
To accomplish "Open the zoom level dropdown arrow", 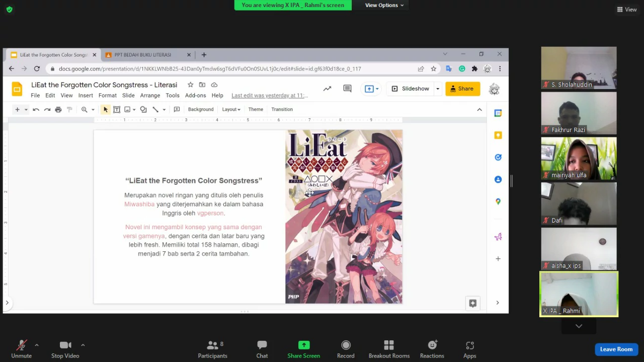I will pos(93,109).
